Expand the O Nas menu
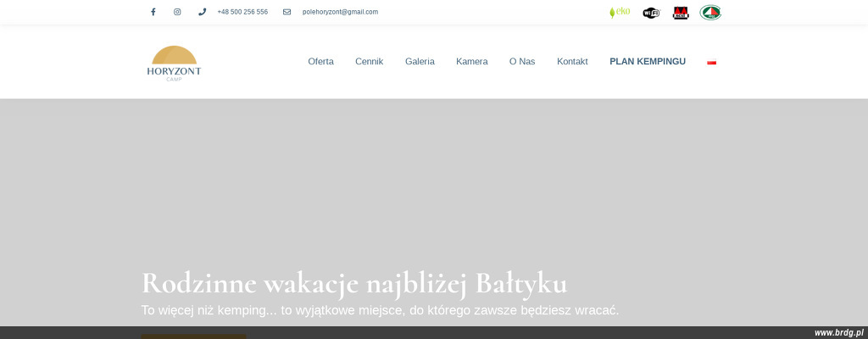The width and height of the screenshot is (868, 339). (522, 62)
